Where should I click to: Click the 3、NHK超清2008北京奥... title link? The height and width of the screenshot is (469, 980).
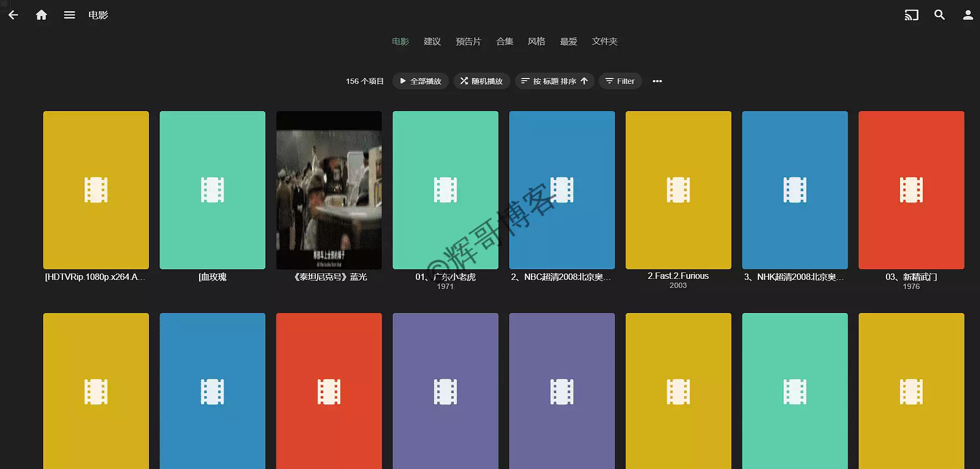pos(794,277)
